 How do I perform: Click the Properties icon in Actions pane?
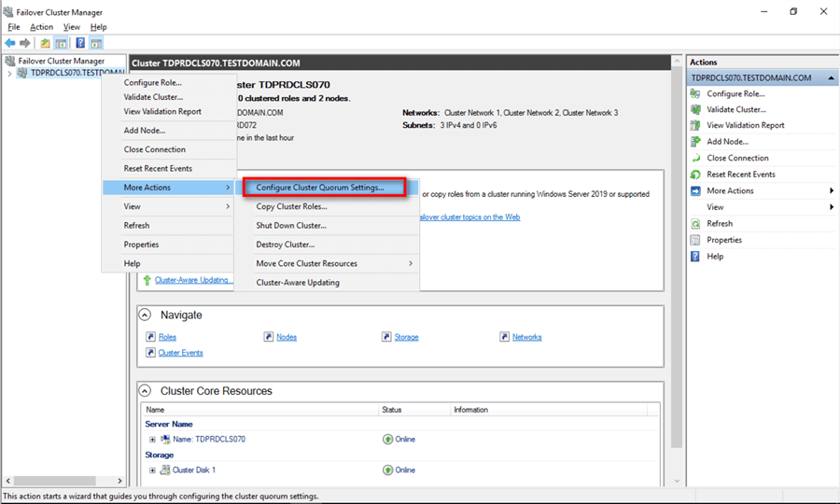[x=695, y=240]
